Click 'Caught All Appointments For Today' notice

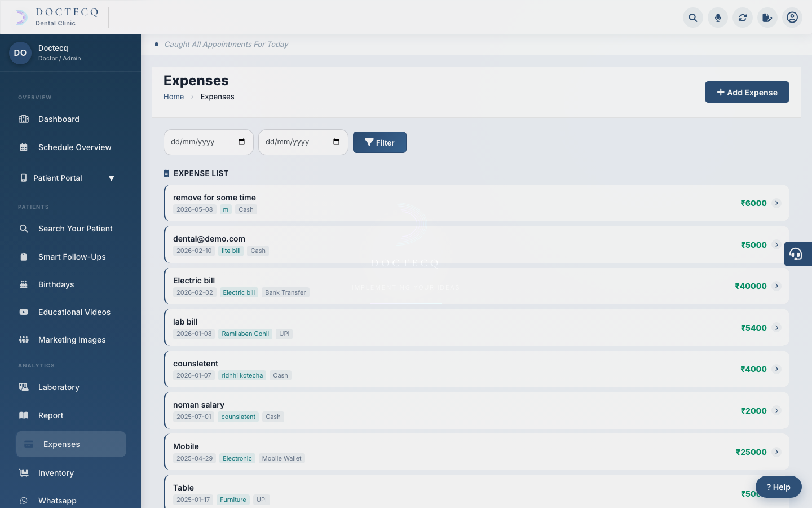(x=226, y=44)
